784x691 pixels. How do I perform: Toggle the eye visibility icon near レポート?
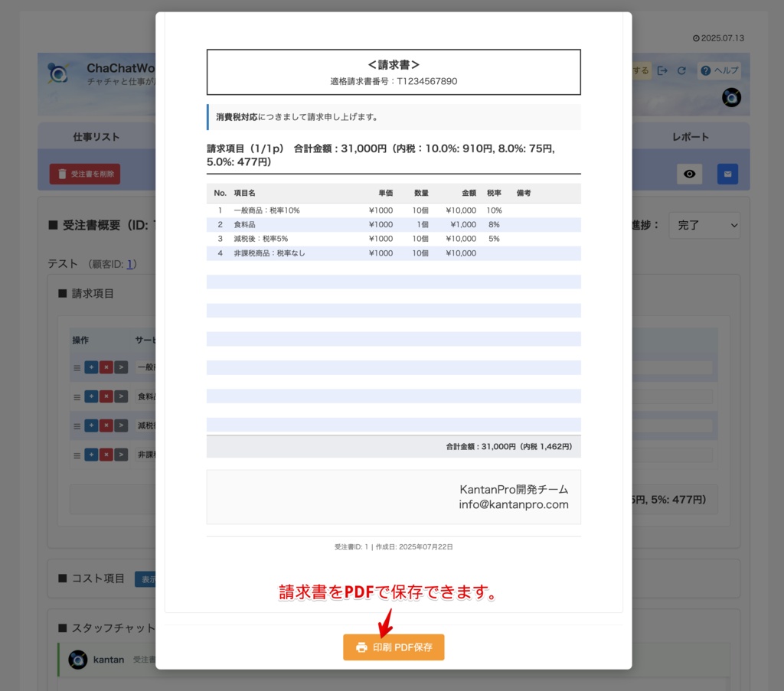pyautogui.click(x=689, y=174)
